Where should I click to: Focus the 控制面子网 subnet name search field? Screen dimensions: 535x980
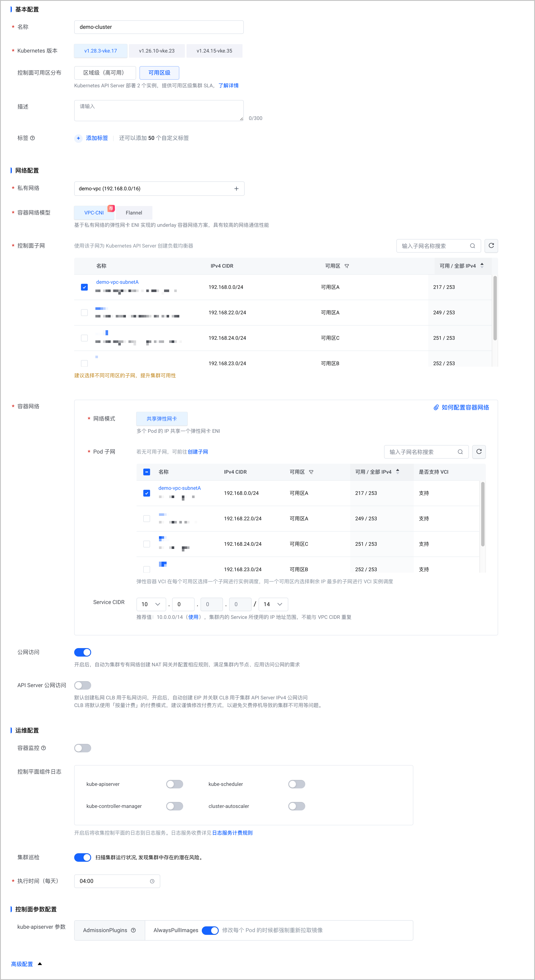[438, 246]
